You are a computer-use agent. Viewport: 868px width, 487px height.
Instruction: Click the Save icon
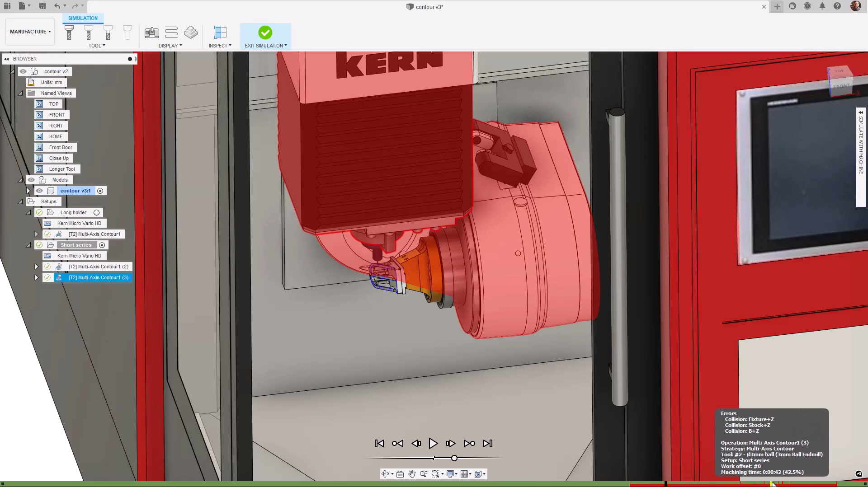coord(42,6)
